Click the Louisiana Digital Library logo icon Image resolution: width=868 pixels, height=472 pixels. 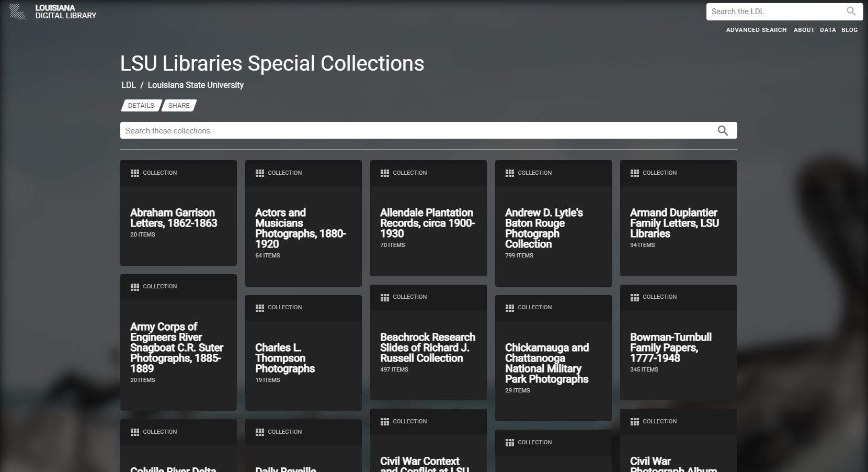pyautogui.click(x=17, y=12)
